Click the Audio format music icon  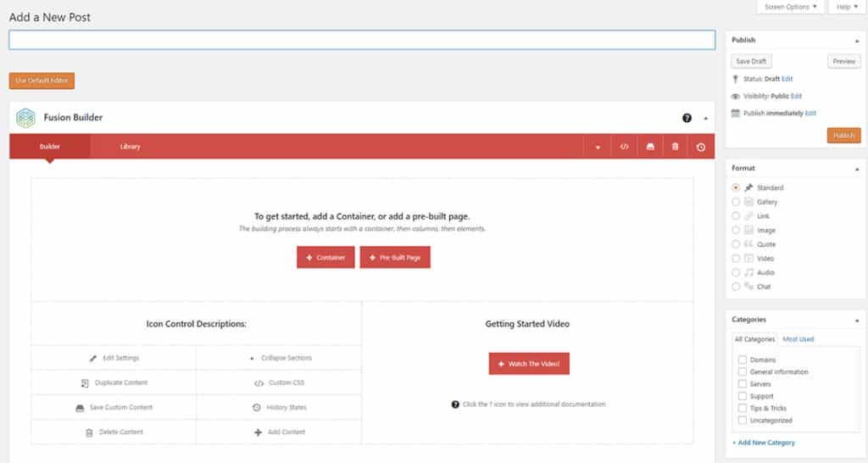point(749,272)
